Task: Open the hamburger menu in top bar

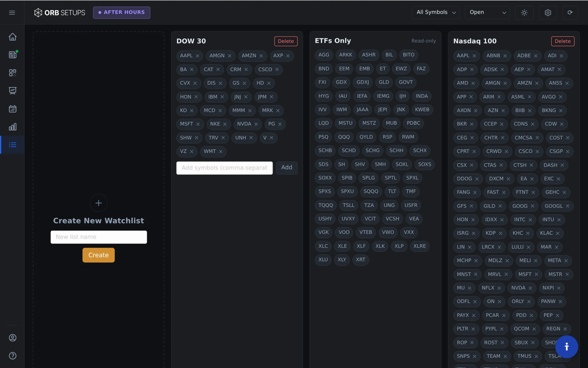Action: (x=12, y=12)
